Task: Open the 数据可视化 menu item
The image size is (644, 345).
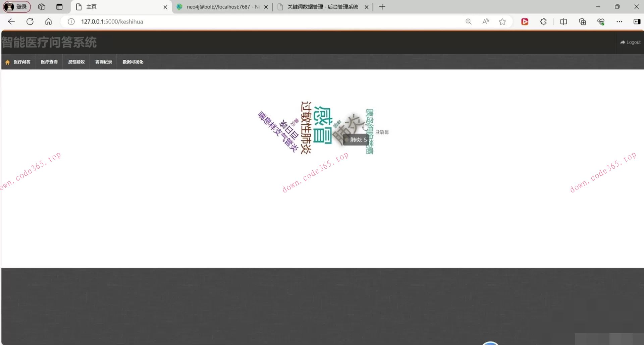Action: (132, 62)
